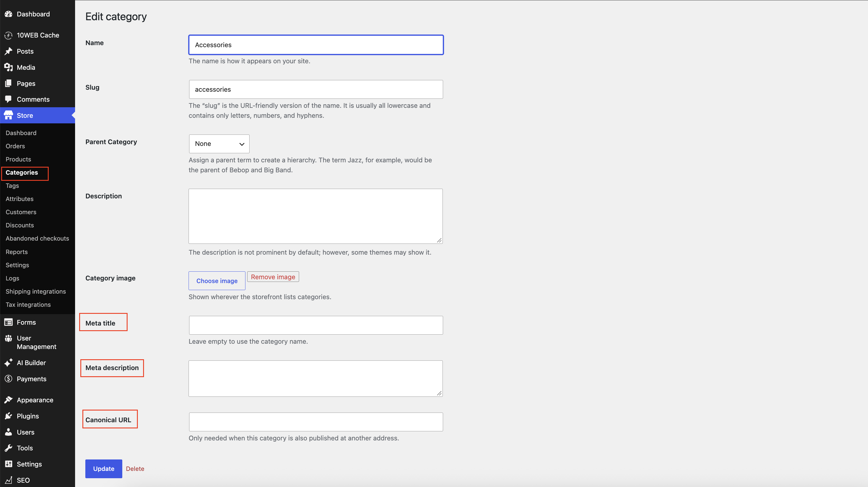This screenshot has width=868, height=487.
Task: Open the Tags submenu item
Action: pyautogui.click(x=12, y=185)
